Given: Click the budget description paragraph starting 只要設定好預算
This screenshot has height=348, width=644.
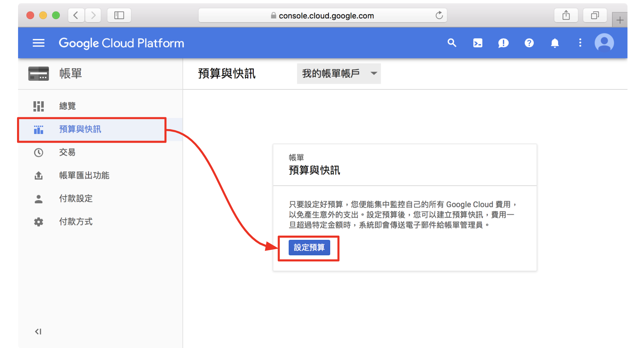Looking at the screenshot, I should pyautogui.click(x=402, y=215).
